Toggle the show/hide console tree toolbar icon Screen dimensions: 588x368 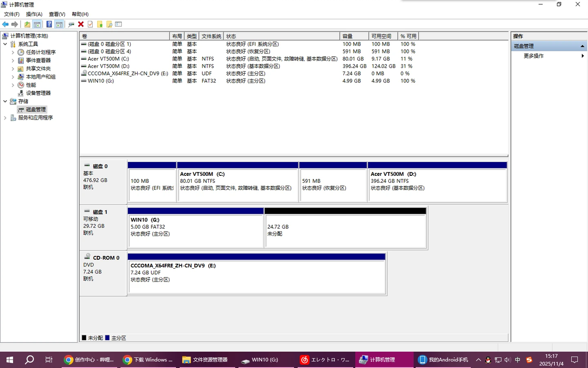(x=37, y=24)
